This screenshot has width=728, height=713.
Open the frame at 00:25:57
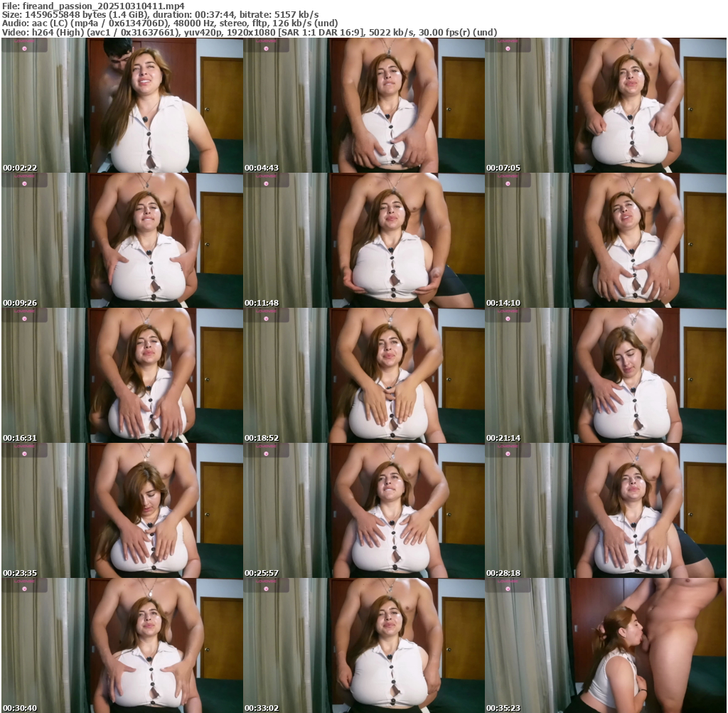point(363,510)
